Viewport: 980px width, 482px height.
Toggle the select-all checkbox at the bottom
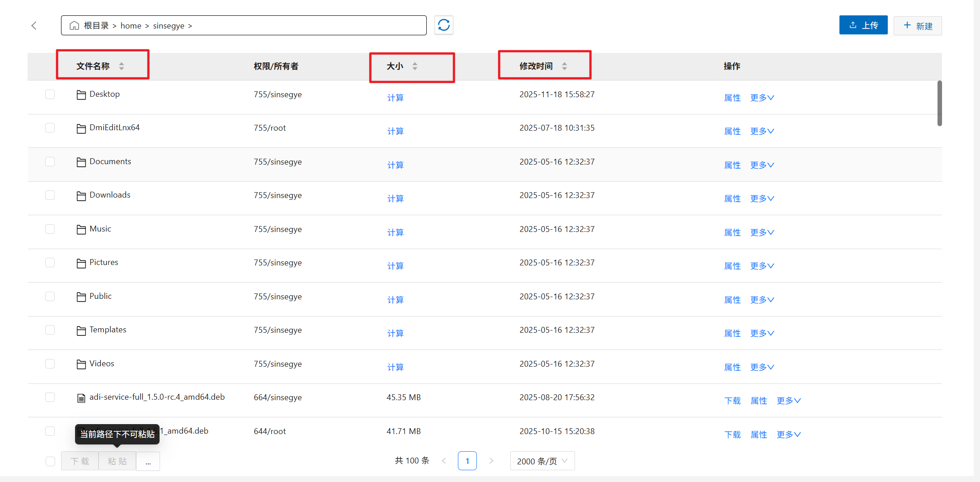pyautogui.click(x=50, y=461)
